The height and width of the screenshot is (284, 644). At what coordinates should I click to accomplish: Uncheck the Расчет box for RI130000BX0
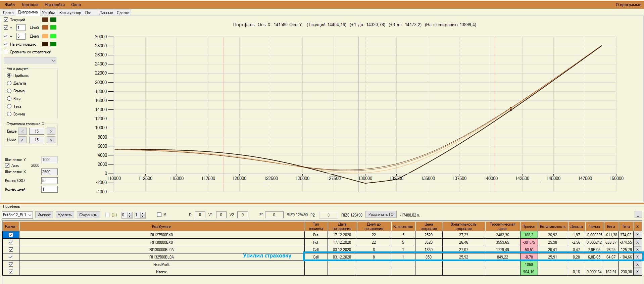[x=11, y=242]
